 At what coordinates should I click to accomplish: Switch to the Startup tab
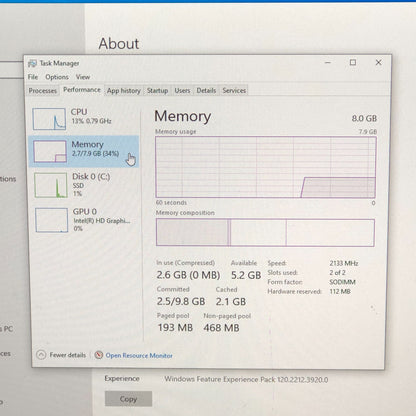157,91
